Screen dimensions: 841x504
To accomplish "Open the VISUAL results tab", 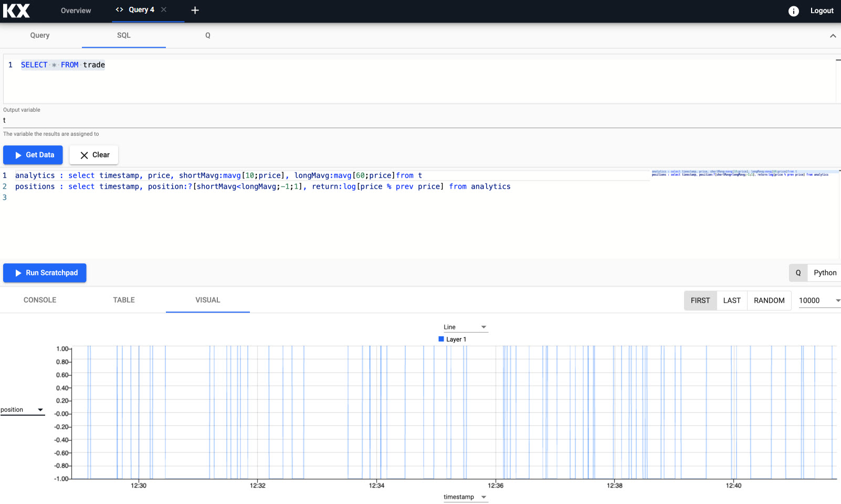I will pos(208,300).
